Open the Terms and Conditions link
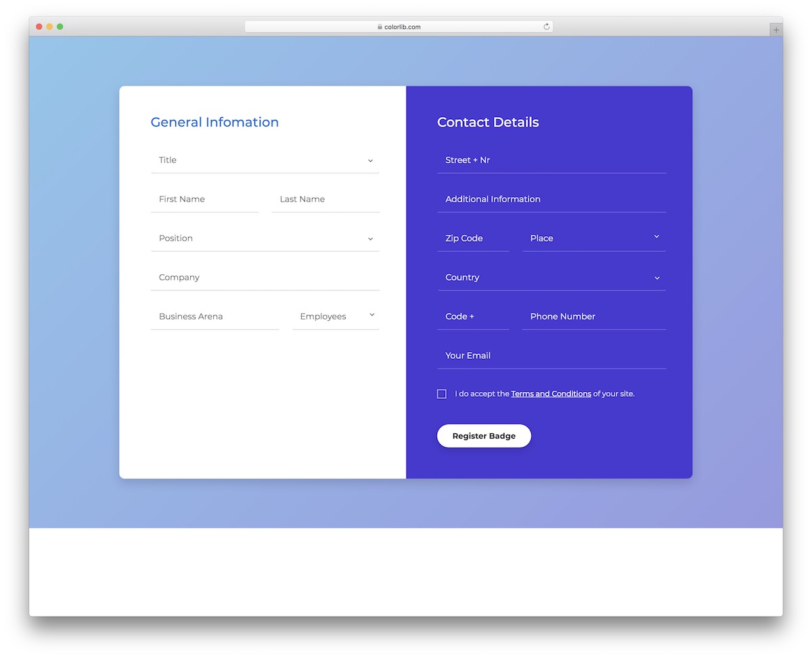The height and width of the screenshot is (658, 812). point(551,393)
